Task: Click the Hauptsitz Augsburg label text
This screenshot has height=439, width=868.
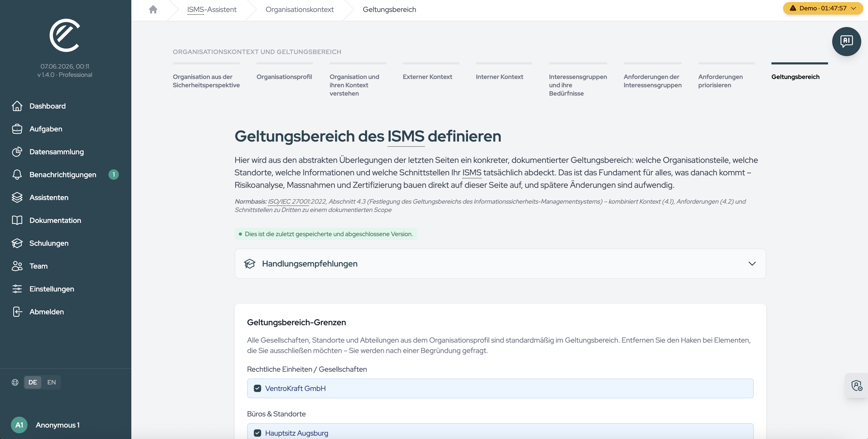Action: click(296, 433)
